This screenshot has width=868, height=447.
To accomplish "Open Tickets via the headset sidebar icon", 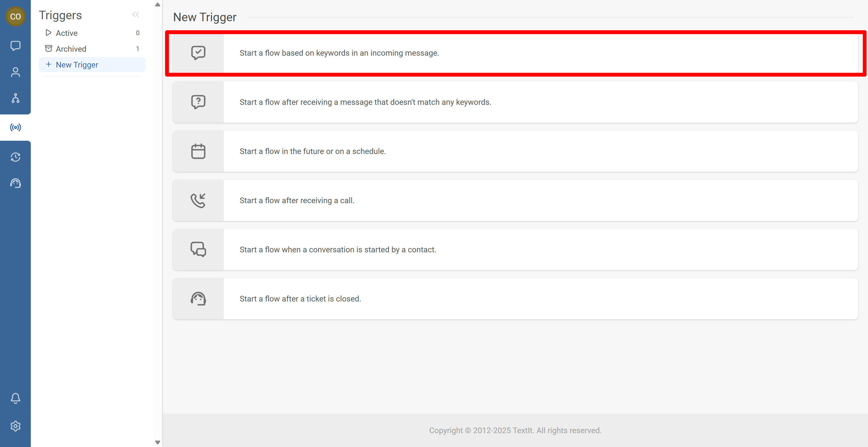I will click(15, 183).
